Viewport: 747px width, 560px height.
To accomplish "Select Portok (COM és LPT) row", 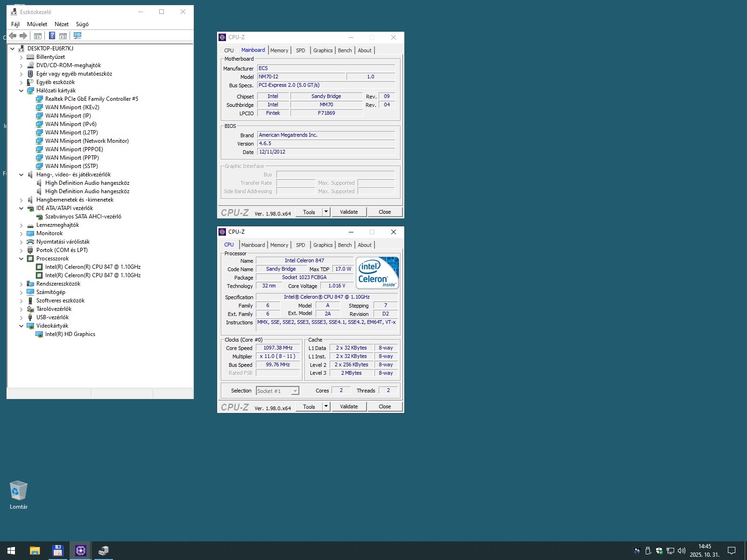I will coord(62,250).
